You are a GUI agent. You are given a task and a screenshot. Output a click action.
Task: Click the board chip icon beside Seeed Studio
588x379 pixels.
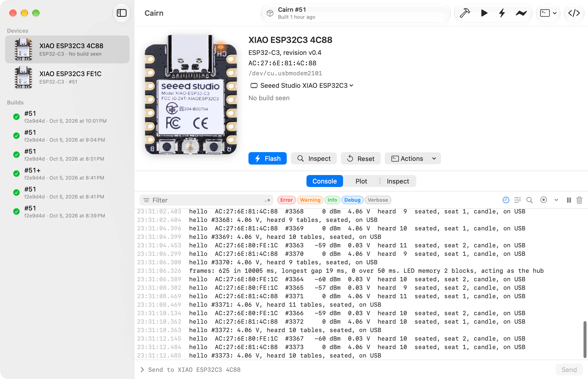[254, 86]
